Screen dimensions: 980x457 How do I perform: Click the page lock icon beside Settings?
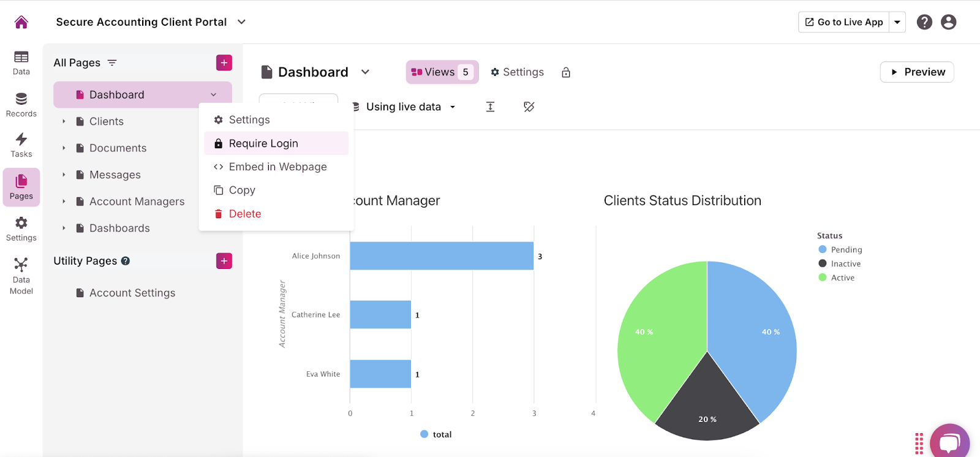[x=566, y=72]
